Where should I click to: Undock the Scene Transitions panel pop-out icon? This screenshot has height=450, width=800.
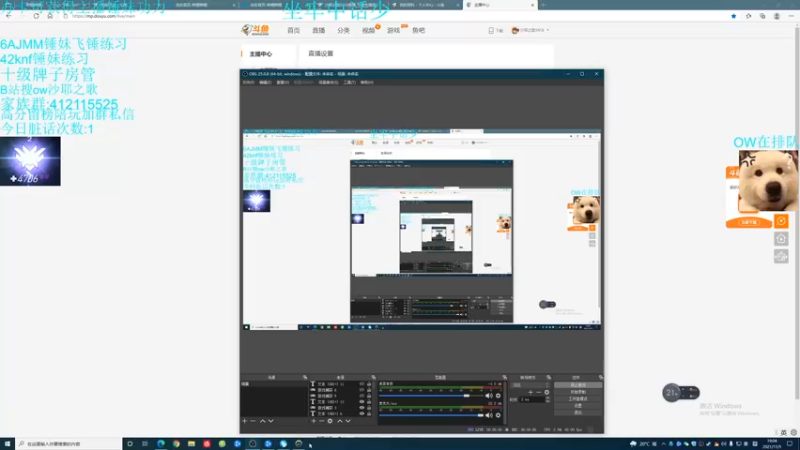[549, 378]
